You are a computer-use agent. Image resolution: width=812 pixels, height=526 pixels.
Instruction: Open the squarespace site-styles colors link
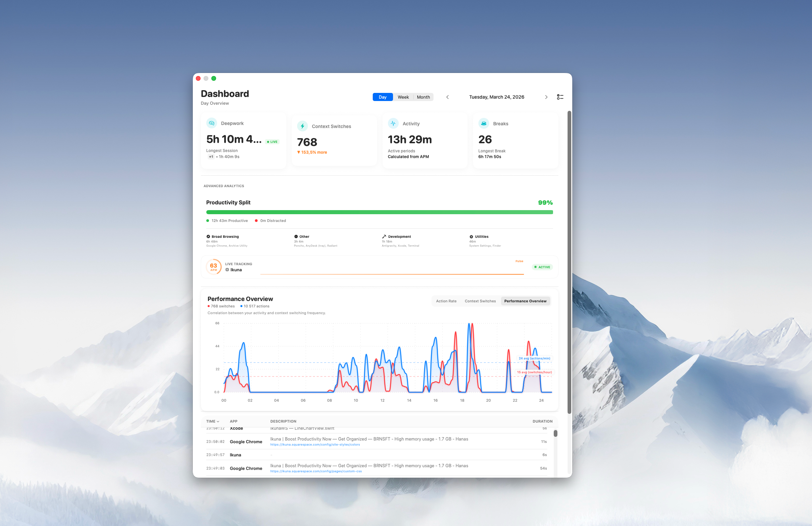315,445
